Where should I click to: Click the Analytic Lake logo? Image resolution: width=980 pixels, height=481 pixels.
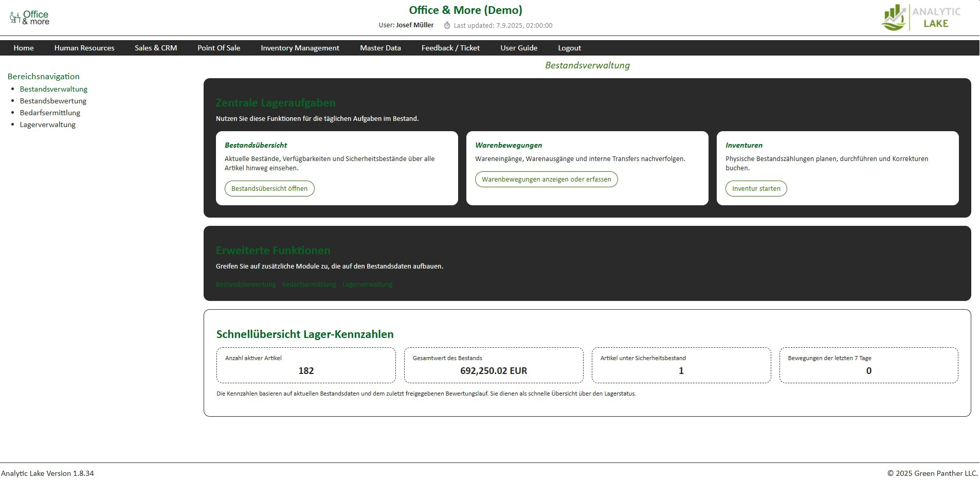[921, 17]
